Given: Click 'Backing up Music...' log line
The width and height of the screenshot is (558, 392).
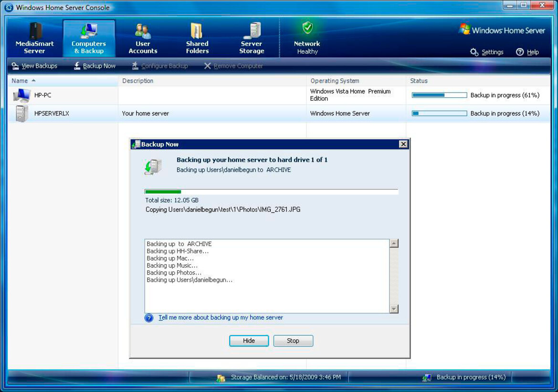Looking at the screenshot, I should point(172,266).
